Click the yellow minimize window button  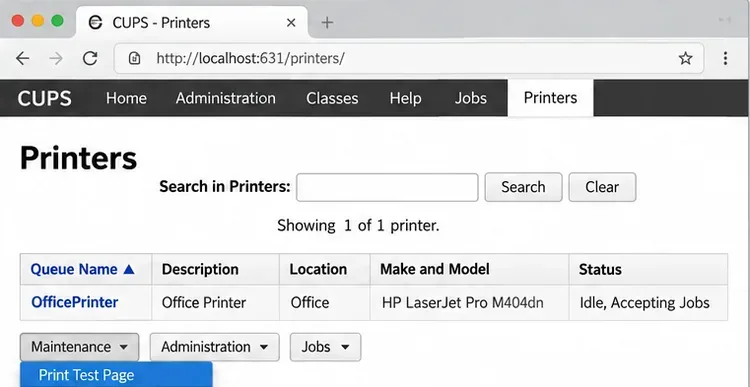click(38, 21)
